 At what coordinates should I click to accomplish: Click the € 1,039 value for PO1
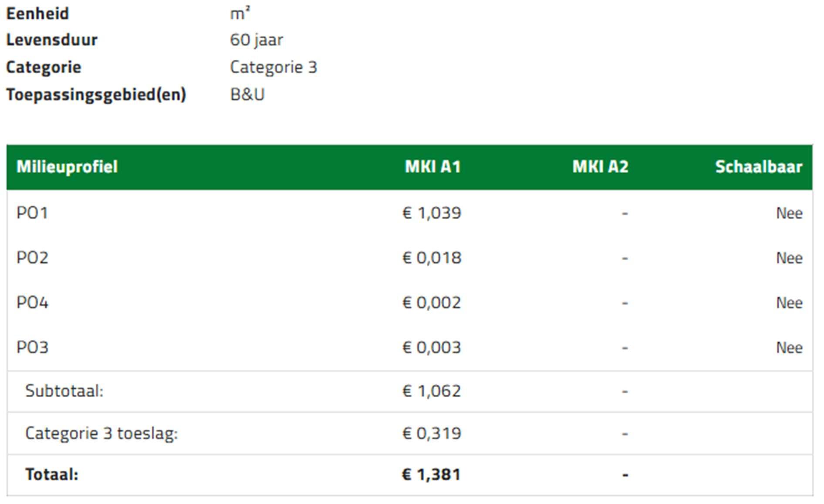[x=432, y=213]
